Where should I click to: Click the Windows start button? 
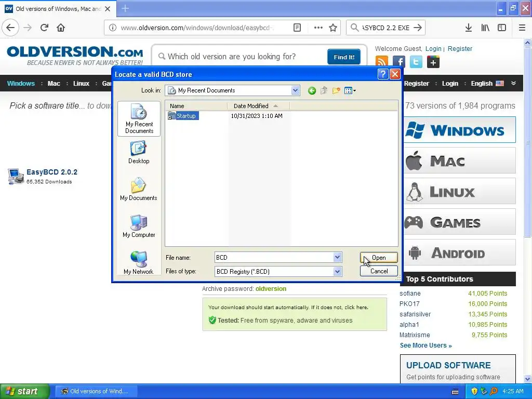25,391
